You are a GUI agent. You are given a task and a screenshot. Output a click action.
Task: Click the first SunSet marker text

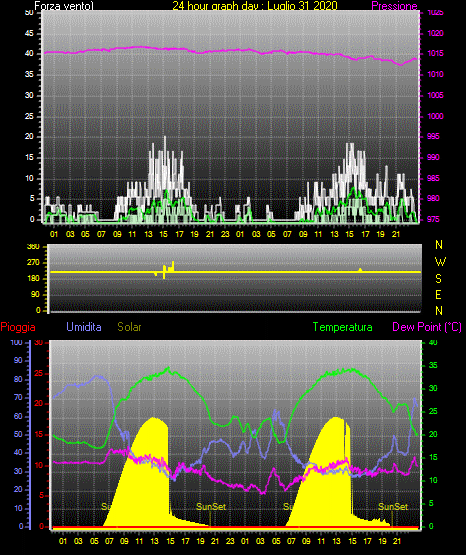click(x=211, y=507)
